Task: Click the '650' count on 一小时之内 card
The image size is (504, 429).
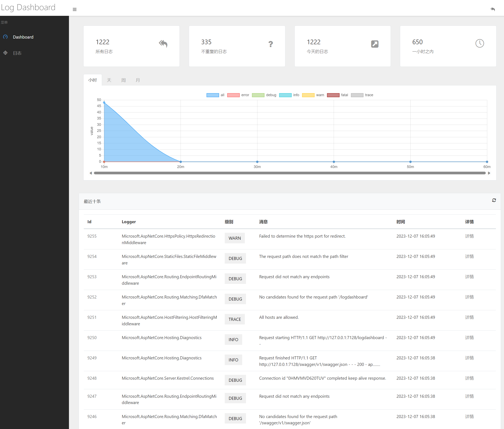Action: (417, 42)
